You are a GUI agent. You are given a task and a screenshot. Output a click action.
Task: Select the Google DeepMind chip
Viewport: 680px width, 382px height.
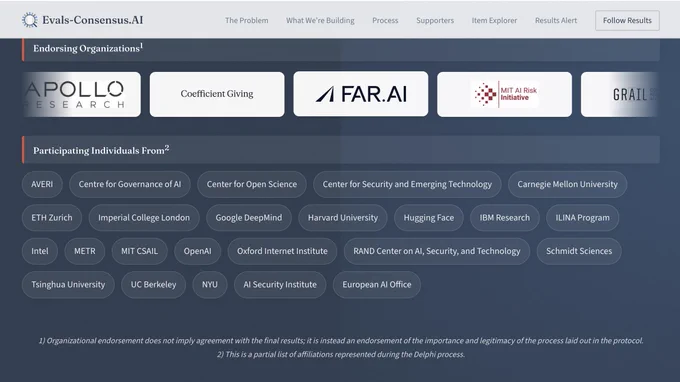(x=249, y=218)
